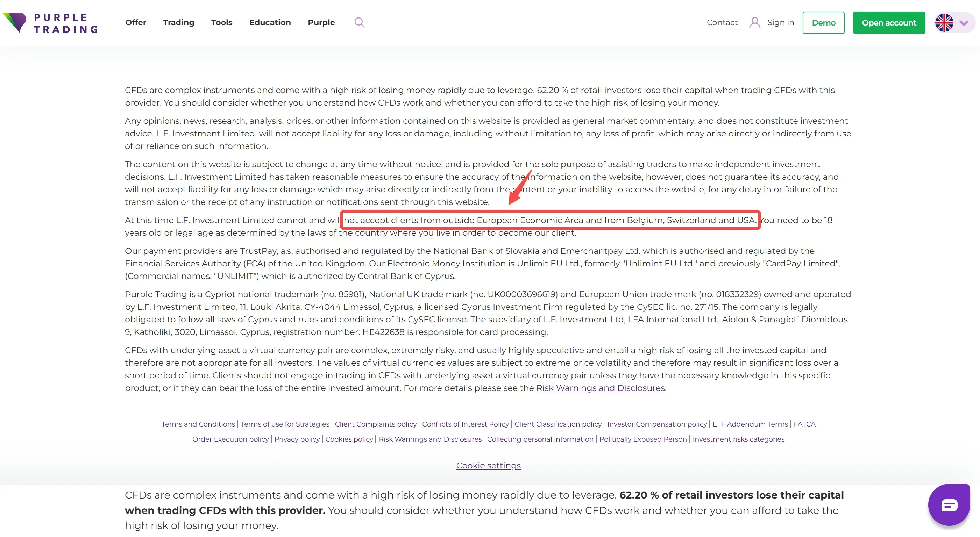This screenshot has width=980, height=537.
Task: Open ETF Addendum Terms link
Action: tap(750, 424)
